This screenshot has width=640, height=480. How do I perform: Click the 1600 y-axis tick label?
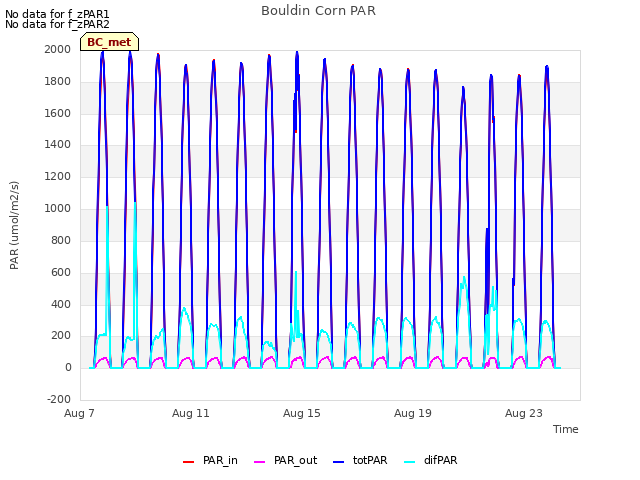pos(58,113)
